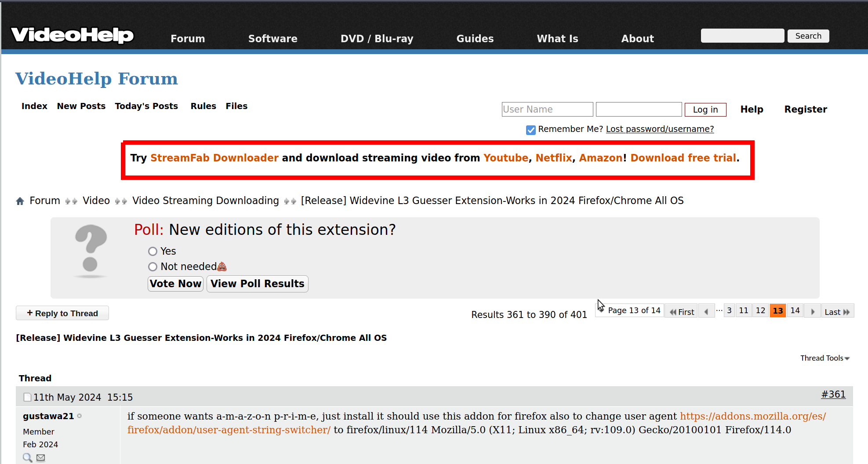Viewport: 868px width, 464px height.
Task: Jump to the Last page
Action: tap(837, 311)
